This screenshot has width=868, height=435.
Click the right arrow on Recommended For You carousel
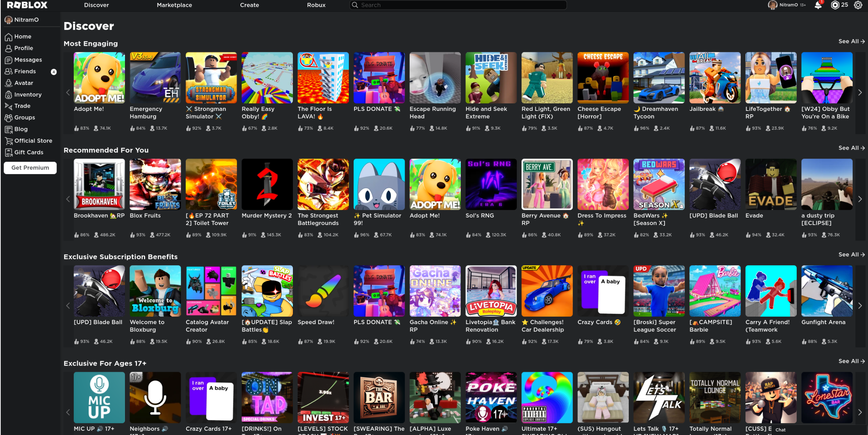click(859, 199)
